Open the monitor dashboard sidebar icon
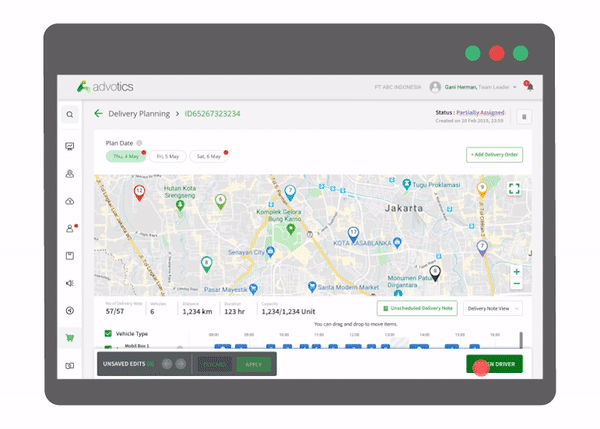Image resolution: width=600 pixels, height=429 pixels. (70, 146)
